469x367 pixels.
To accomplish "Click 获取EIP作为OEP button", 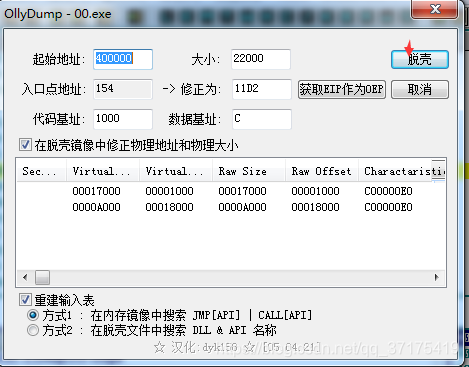I will tap(342, 89).
